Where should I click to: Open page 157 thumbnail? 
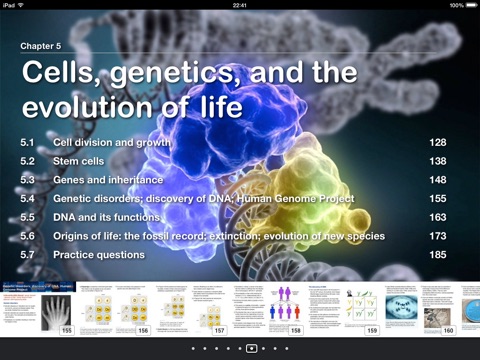tap(191, 309)
